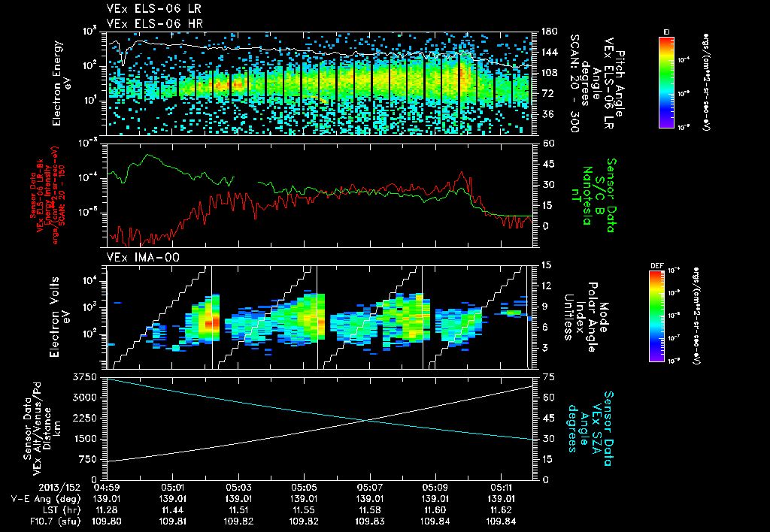Click the 05:01 time tick label

172,488
